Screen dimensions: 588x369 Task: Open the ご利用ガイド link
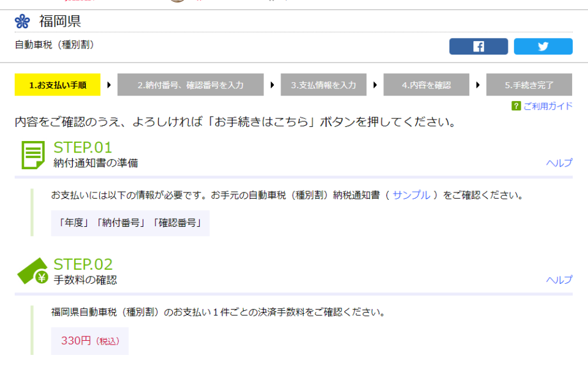[548, 106]
